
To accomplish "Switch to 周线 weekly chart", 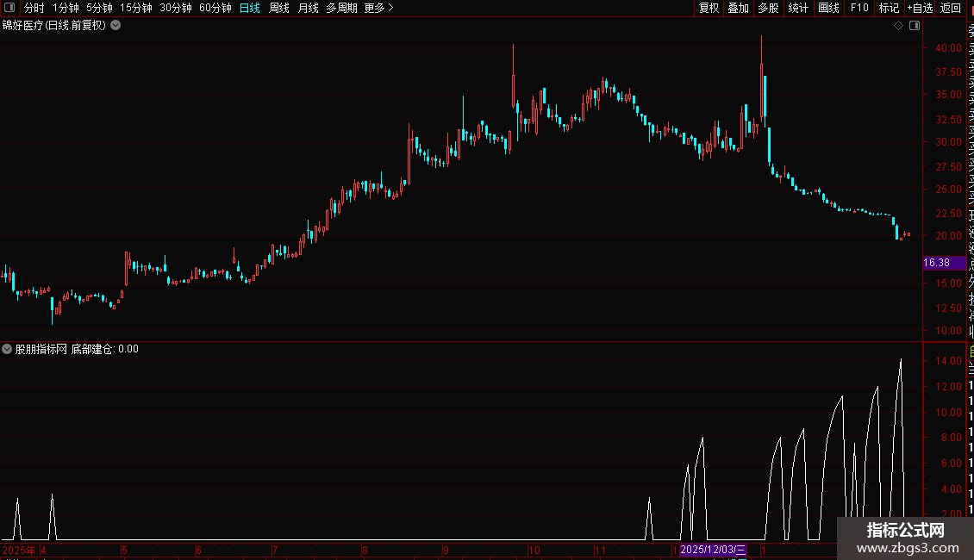I will [x=279, y=8].
